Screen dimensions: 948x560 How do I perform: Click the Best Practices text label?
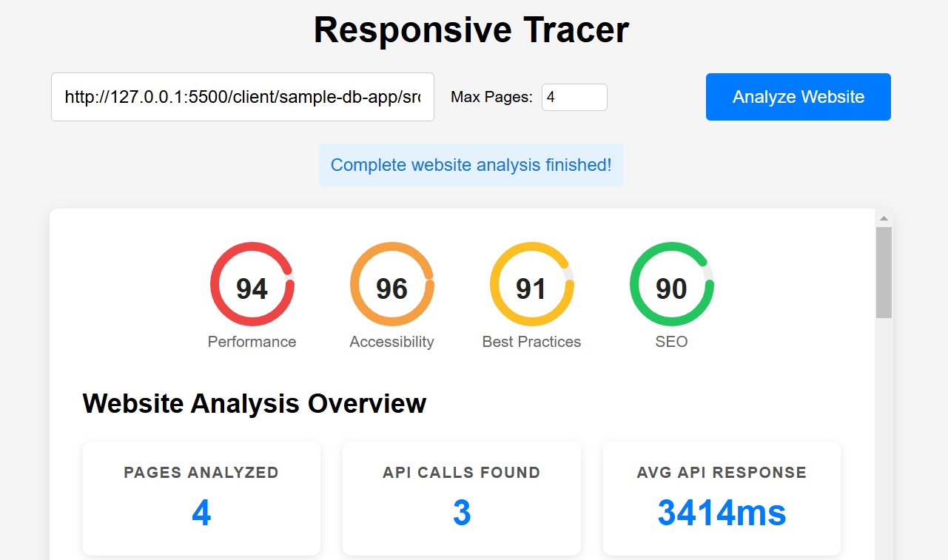click(x=531, y=342)
